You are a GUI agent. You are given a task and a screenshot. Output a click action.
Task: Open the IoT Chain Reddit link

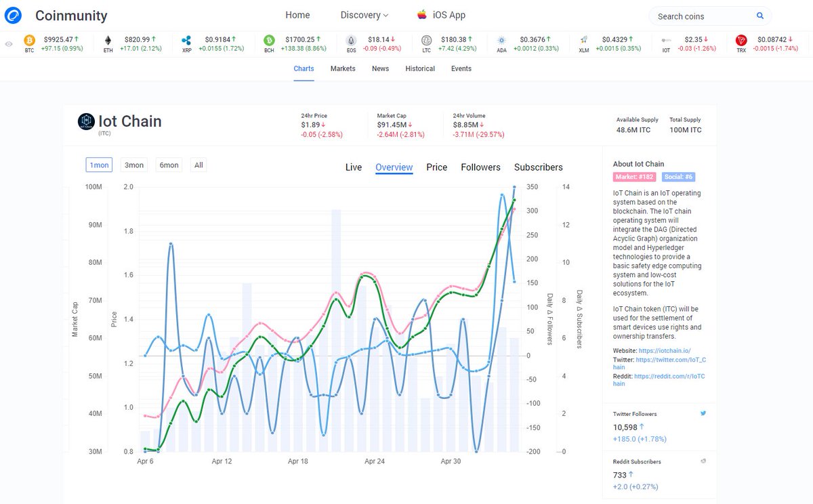[659, 379]
